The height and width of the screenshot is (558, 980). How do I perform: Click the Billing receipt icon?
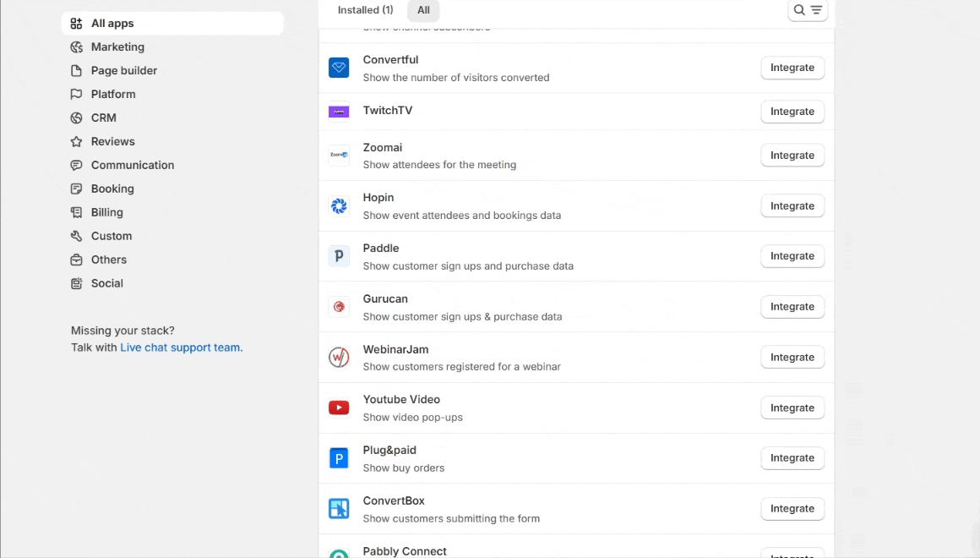point(76,212)
